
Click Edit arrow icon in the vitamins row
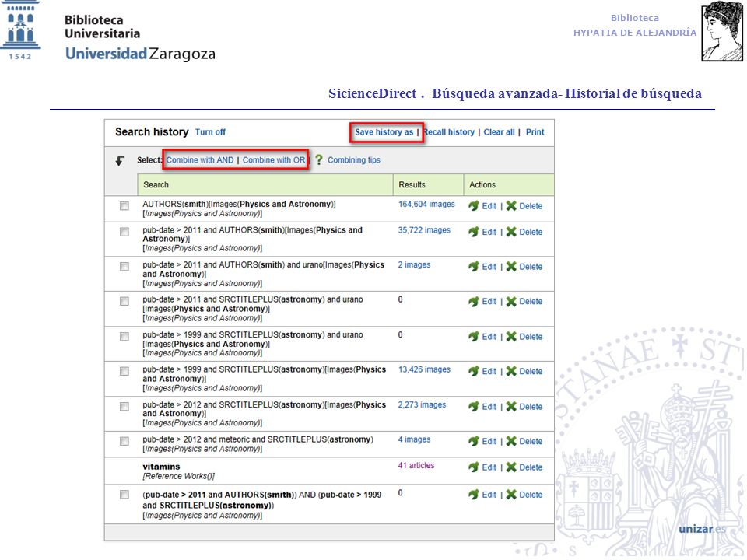(x=474, y=467)
